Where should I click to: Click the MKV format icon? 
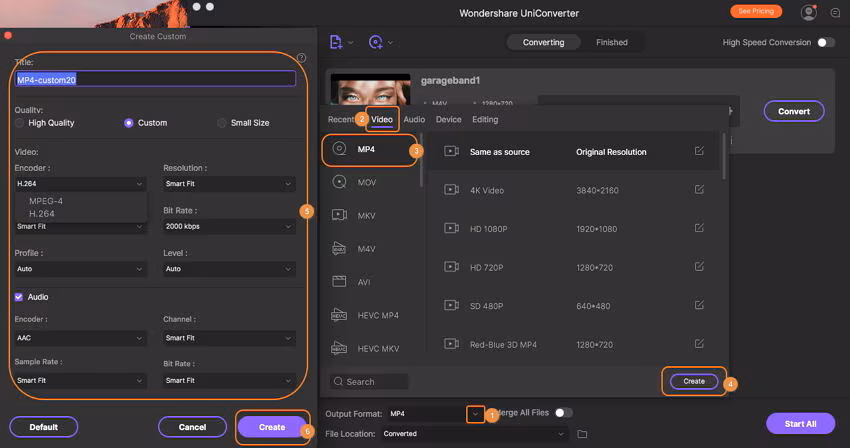339,215
